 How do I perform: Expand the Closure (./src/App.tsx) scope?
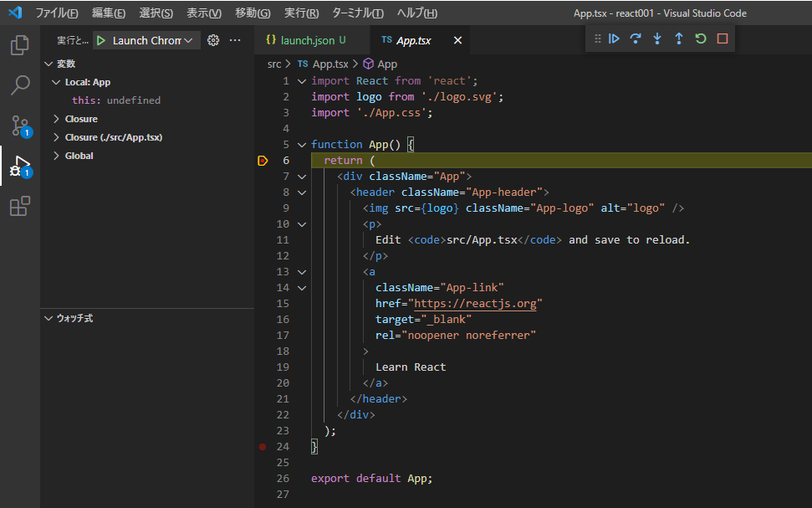(x=56, y=137)
